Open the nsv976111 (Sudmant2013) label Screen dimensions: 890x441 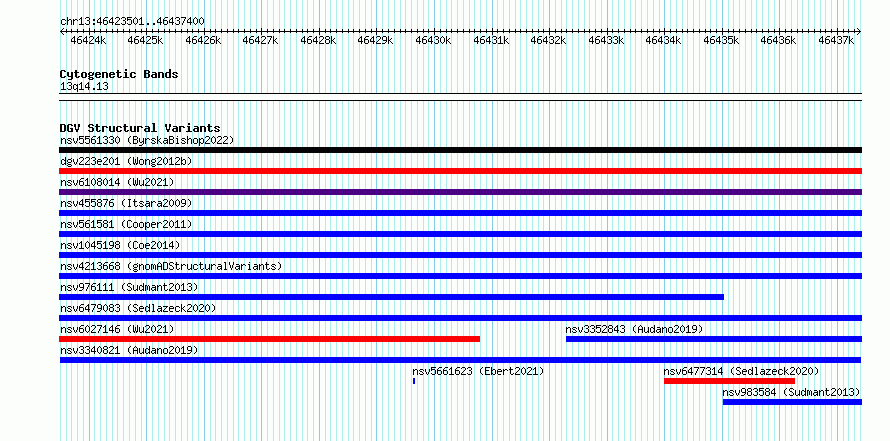click(x=129, y=287)
